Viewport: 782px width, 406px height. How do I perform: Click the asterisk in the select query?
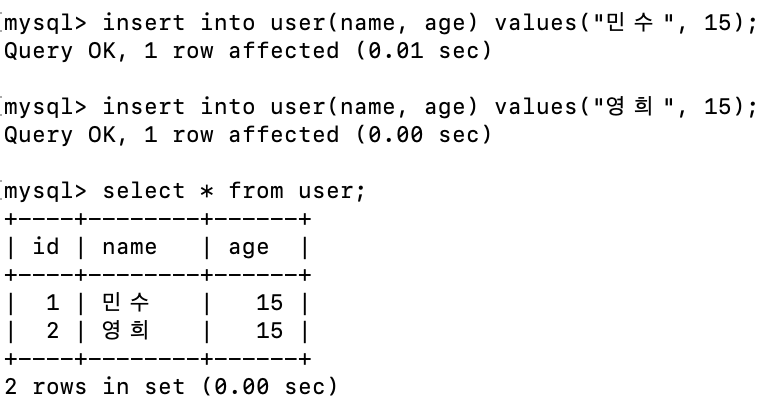point(206,192)
